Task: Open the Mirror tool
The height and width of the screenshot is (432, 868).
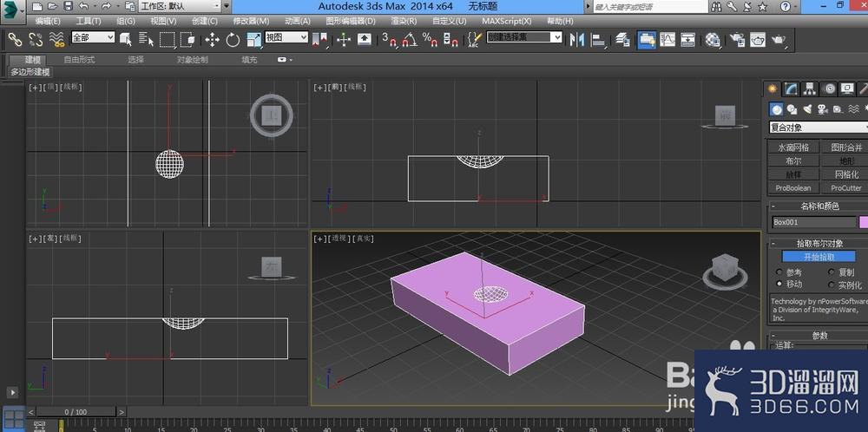Action: [x=577, y=39]
